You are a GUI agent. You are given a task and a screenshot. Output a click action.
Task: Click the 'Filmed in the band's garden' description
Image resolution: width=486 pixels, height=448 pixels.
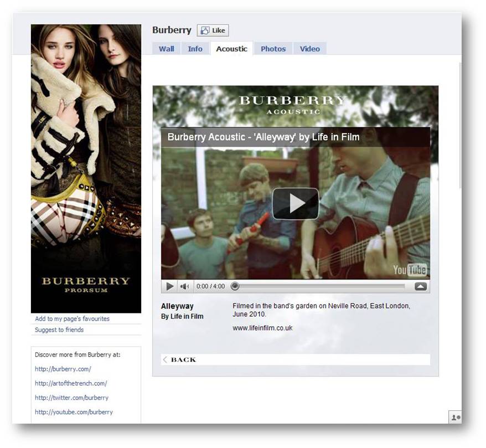coord(322,310)
